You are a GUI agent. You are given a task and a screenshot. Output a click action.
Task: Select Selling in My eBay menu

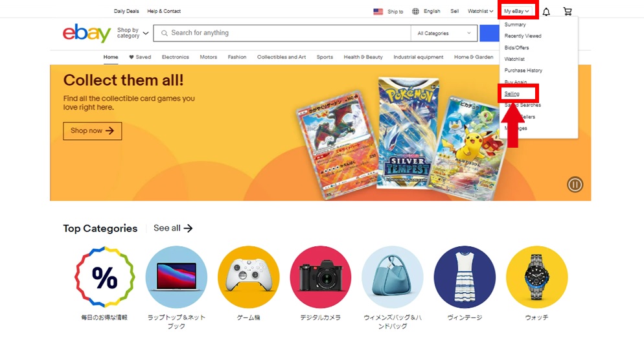tap(512, 93)
